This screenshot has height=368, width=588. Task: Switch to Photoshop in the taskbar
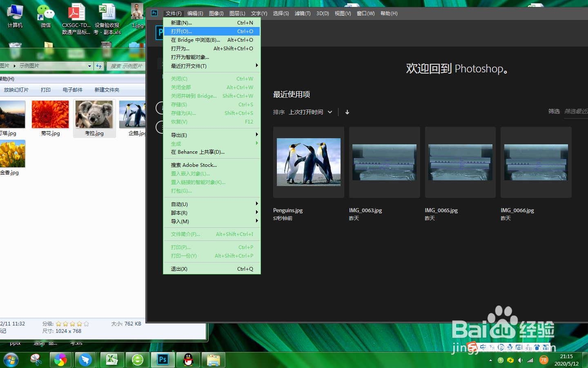[x=163, y=360]
